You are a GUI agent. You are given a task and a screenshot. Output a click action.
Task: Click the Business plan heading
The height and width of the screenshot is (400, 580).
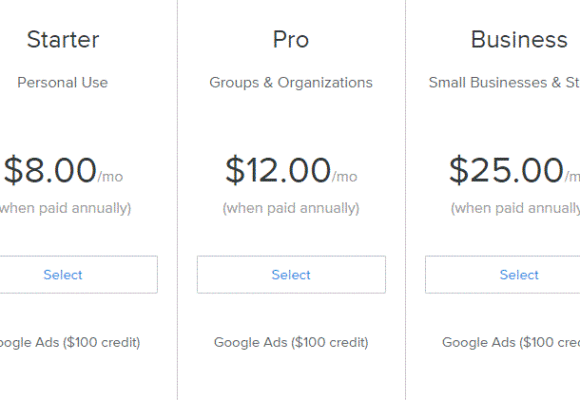519,39
